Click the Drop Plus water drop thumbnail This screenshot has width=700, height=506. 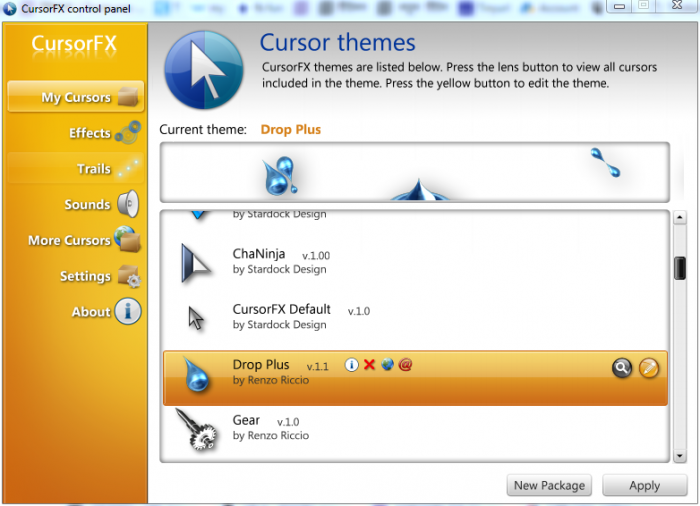tap(196, 375)
